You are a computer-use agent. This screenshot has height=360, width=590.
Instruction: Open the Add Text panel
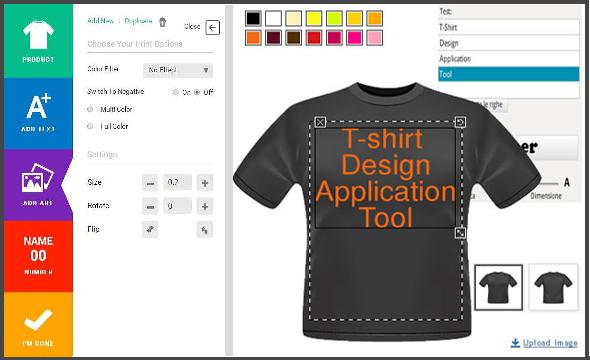click(x=38, y=114)
